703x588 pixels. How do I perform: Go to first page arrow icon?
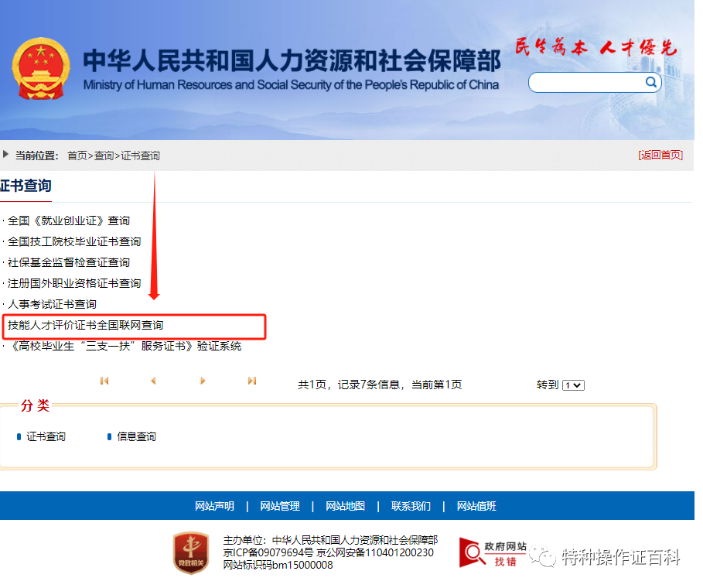pos(104,381)
